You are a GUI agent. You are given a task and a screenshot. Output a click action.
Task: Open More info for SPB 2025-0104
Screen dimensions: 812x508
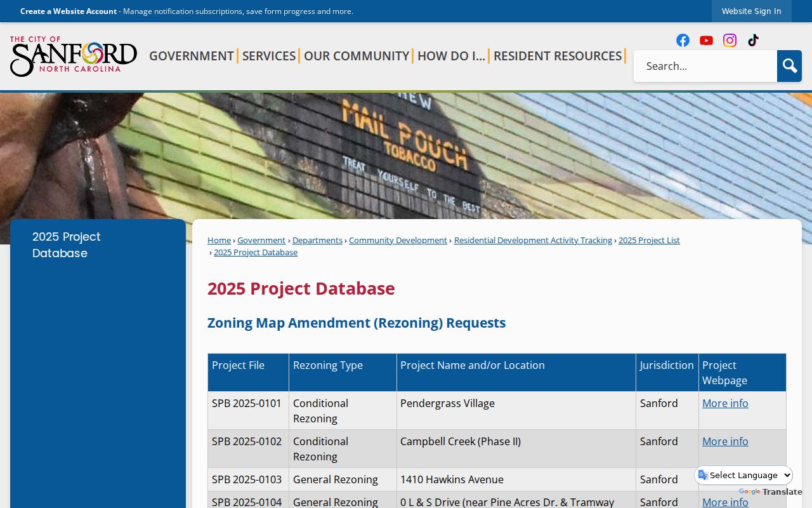(725, 502)
